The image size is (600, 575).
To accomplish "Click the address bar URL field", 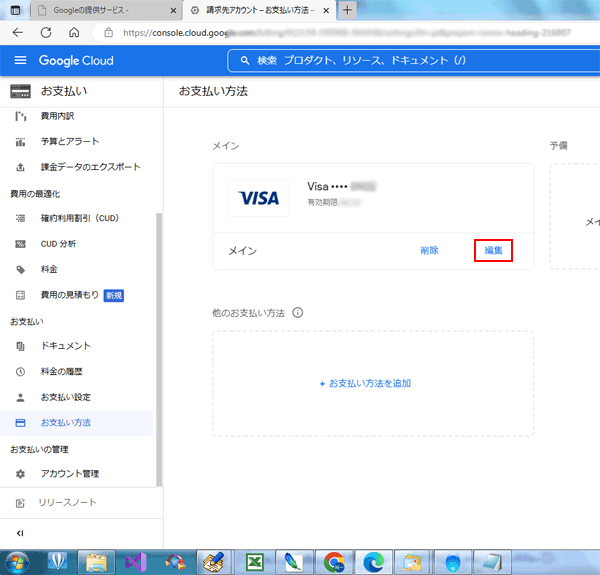I will [x=346, y=33].
